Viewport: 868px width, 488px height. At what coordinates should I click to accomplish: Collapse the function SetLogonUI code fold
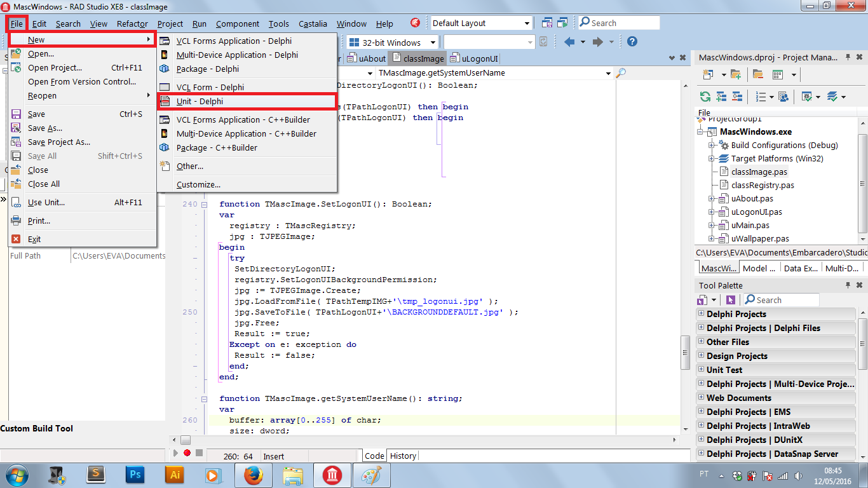coord(204,205)
